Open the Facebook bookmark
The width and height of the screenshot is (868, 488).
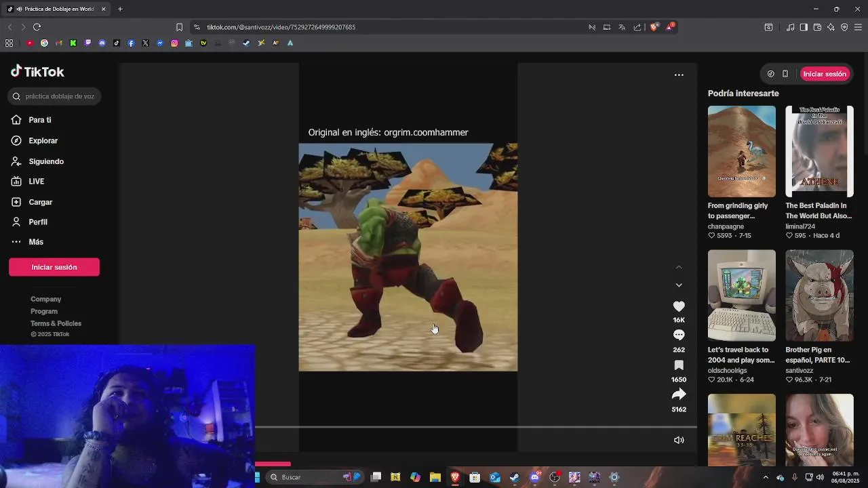(131, 43)
